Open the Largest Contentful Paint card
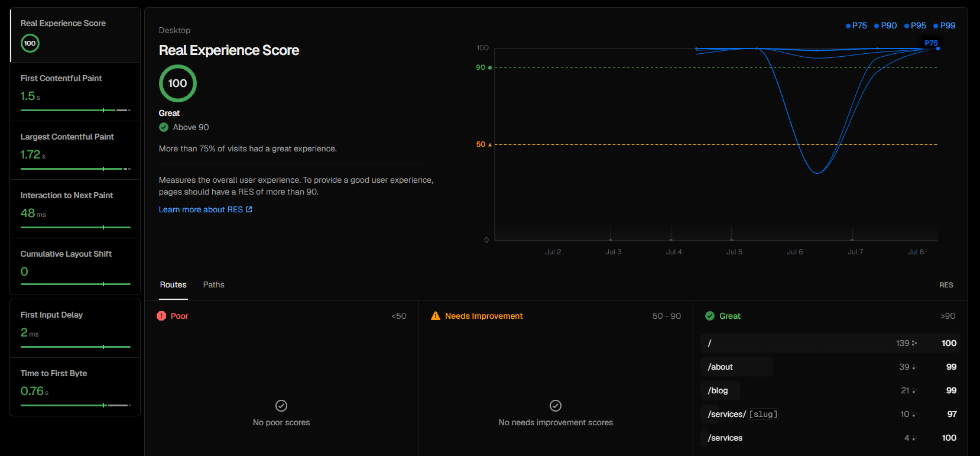 click(75, 150)
